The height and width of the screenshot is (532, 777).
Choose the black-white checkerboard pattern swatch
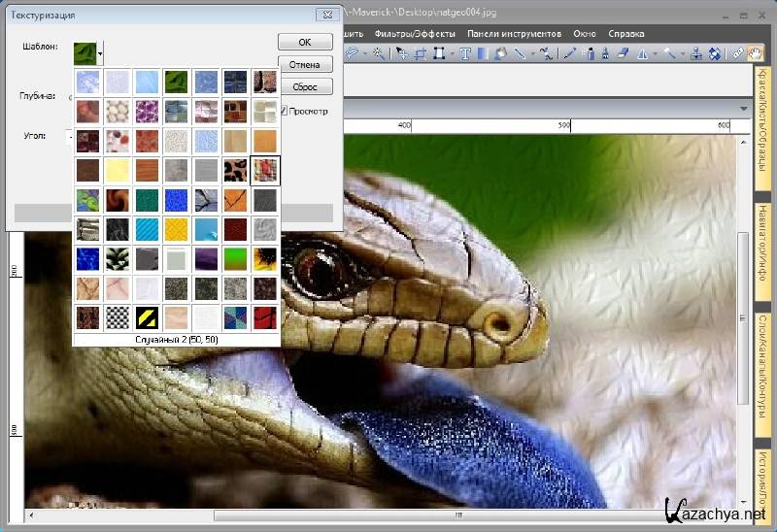pyautogui.click(x=118, y=317)
